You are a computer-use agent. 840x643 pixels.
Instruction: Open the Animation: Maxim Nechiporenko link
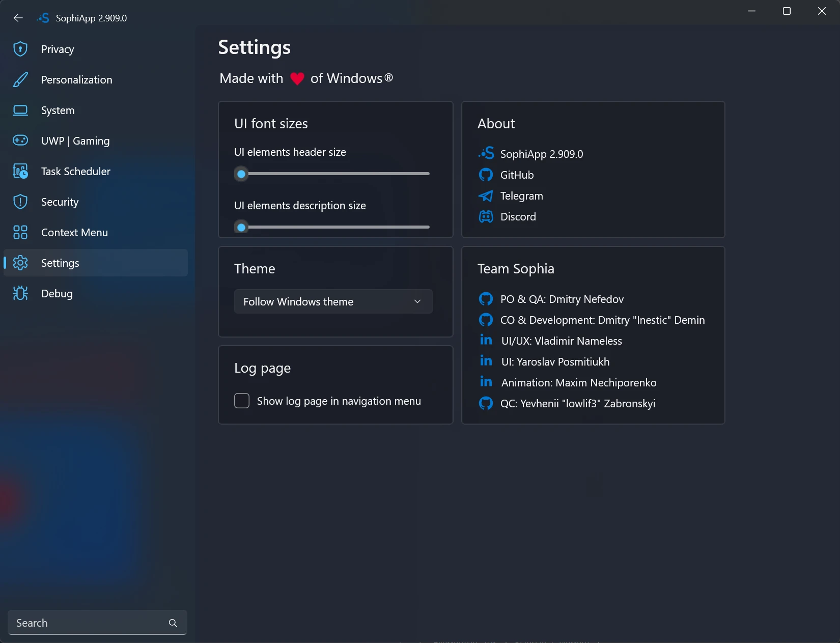(x=579, y=382)
